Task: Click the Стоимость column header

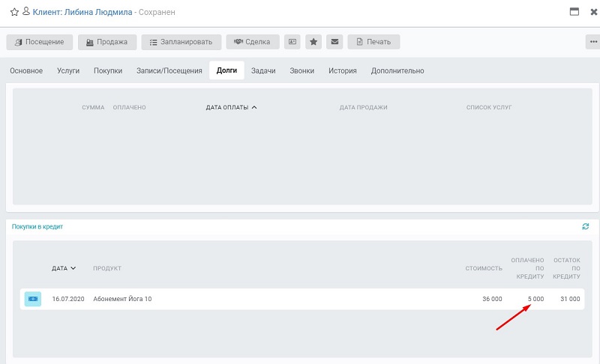Action: click(x=484, y=269)
